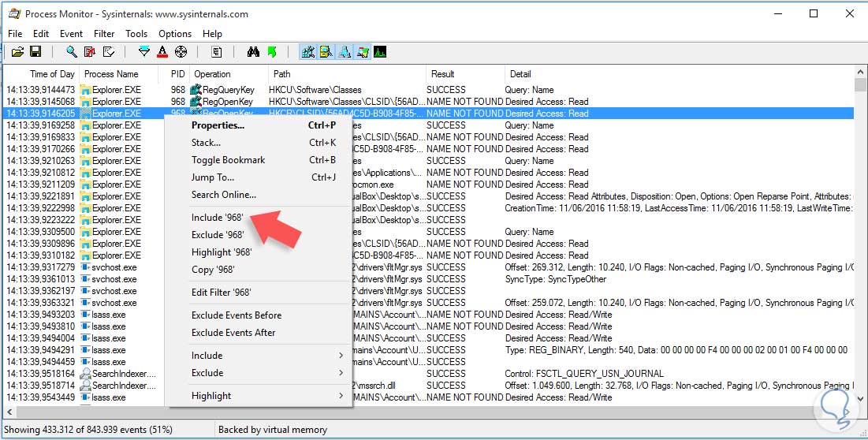Click the vertical scrollbar up arrow
The width and height of the screenshot is (868, 440).
pos(860,73)
